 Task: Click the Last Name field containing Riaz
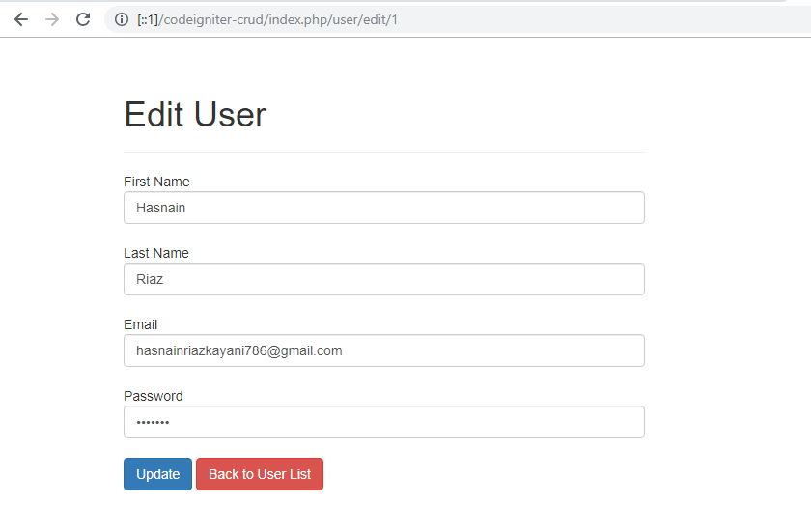click(x=384, y=279)
